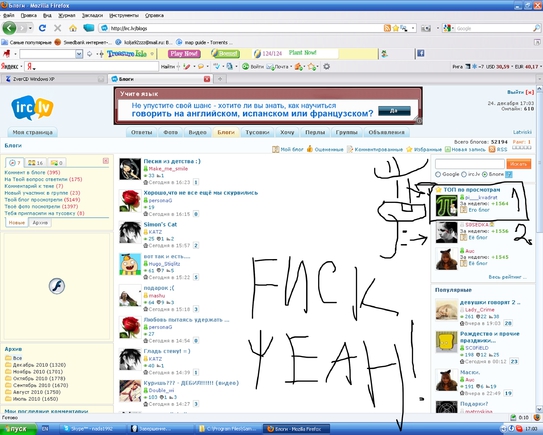Select the irc.lv search radio option

click(464, 174)
